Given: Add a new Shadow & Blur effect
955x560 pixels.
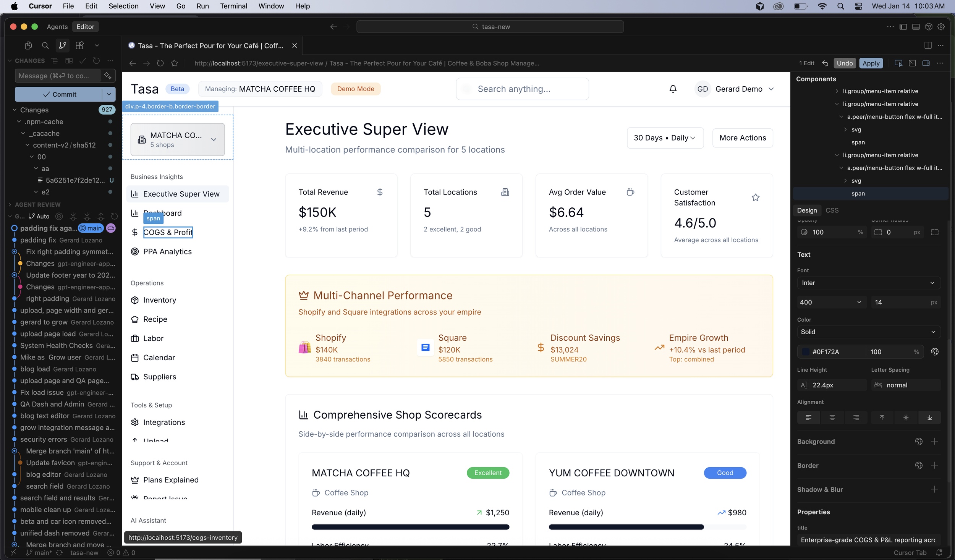Looking at the screenshot, I should 934,489.
